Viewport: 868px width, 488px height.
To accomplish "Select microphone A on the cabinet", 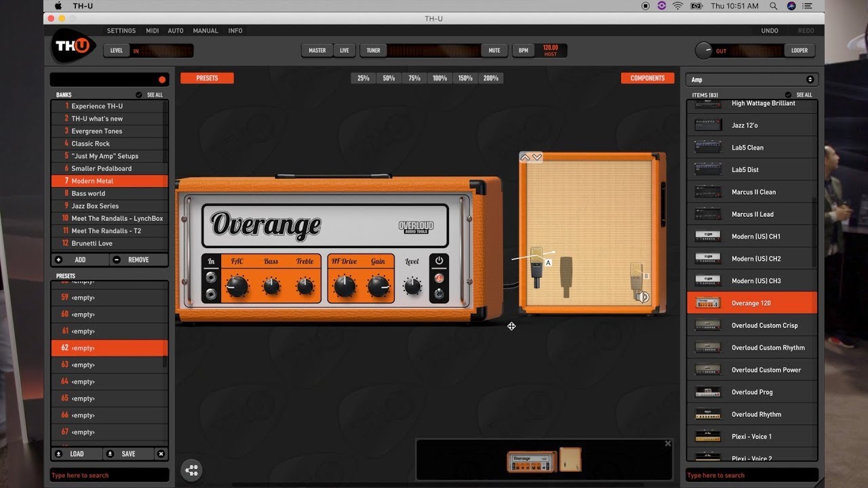I will (537, 266).
